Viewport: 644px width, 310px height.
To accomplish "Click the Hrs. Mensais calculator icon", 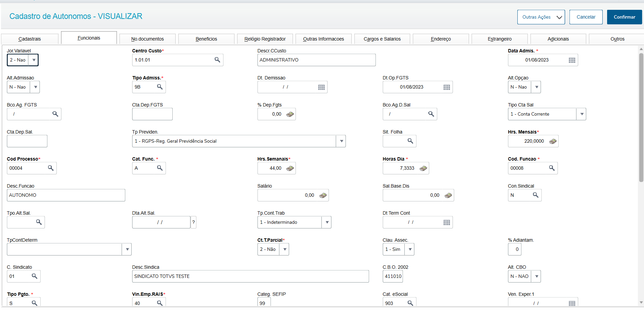I will click(553, 141).
